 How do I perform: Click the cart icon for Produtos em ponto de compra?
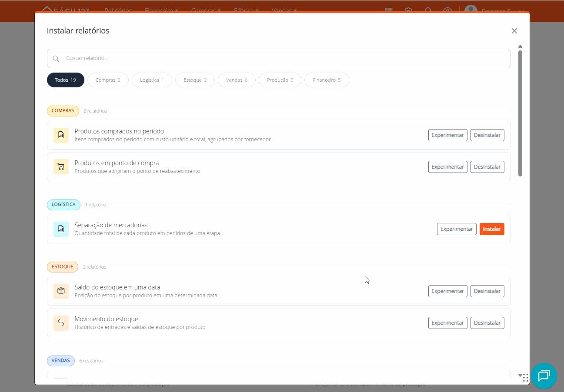[x=61, y=167]
